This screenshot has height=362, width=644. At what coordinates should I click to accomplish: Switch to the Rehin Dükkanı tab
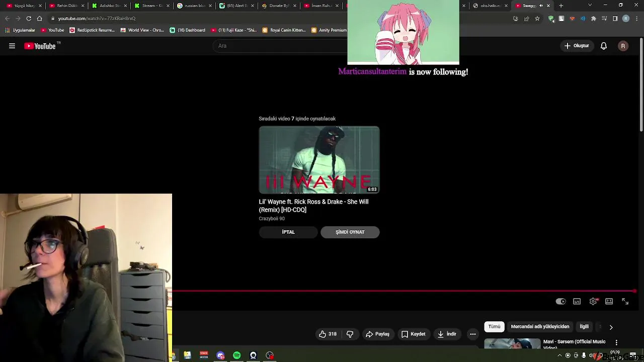pyautogui.click(x=67, y=6)
